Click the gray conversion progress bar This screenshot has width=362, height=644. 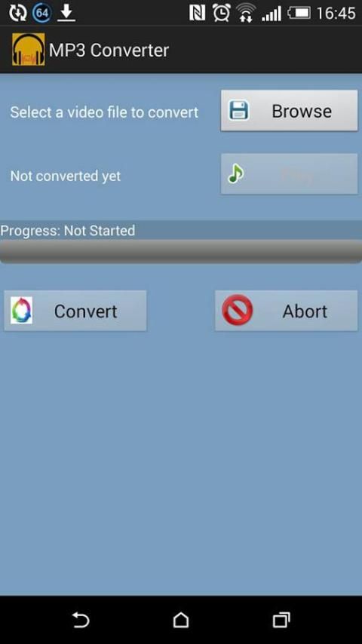click(x=181, y=251)
